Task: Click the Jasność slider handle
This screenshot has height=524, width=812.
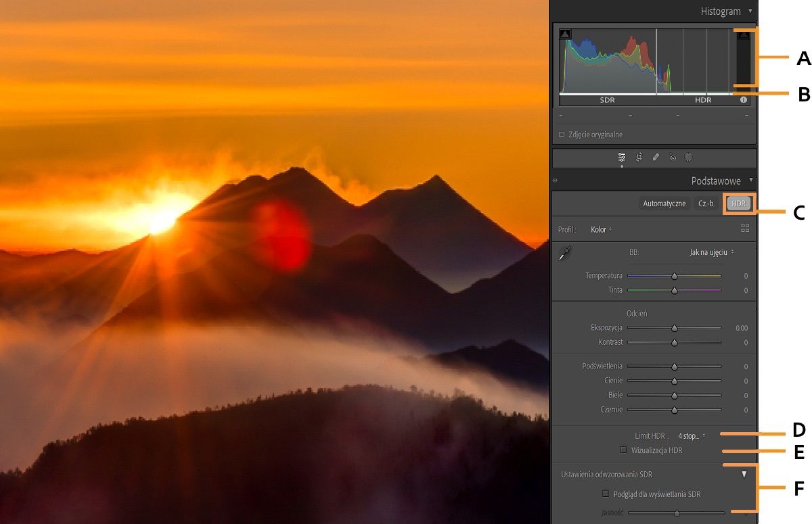Action: (677, 513)
